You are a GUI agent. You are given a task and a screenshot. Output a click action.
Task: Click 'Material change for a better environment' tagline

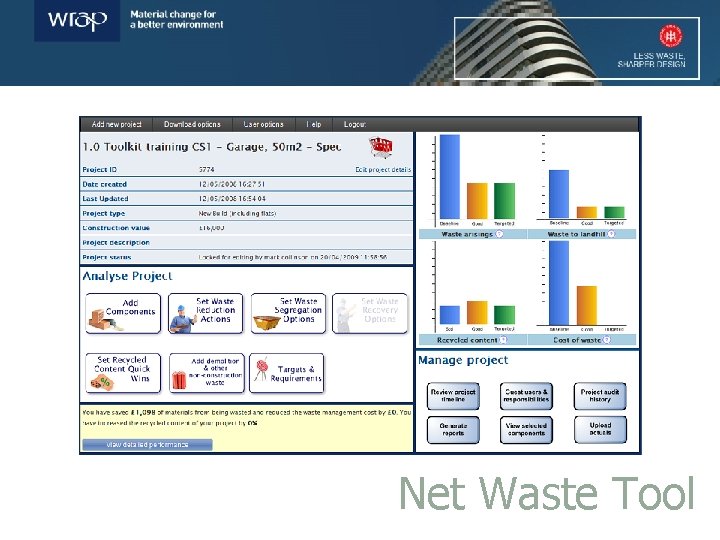point(177,20)
